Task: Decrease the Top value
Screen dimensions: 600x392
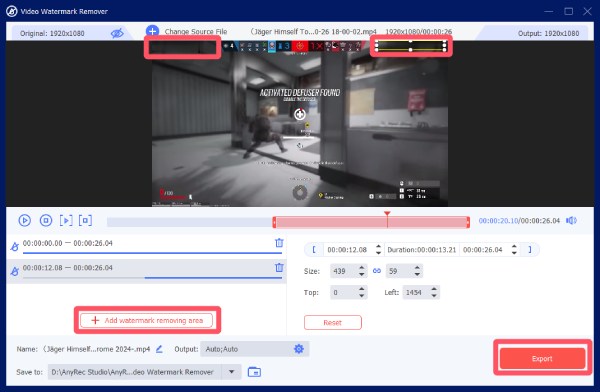Action: 362,296
